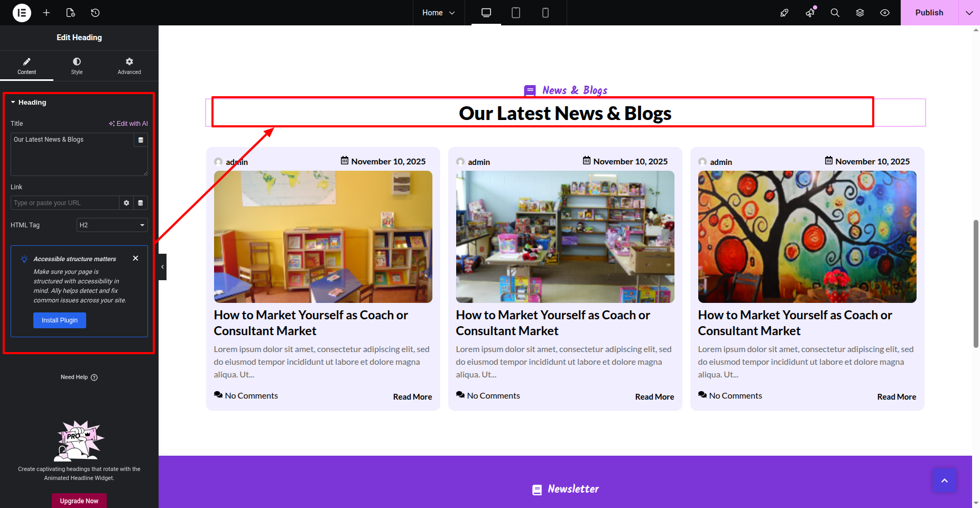Switch to Tablet responsive view

516,13
